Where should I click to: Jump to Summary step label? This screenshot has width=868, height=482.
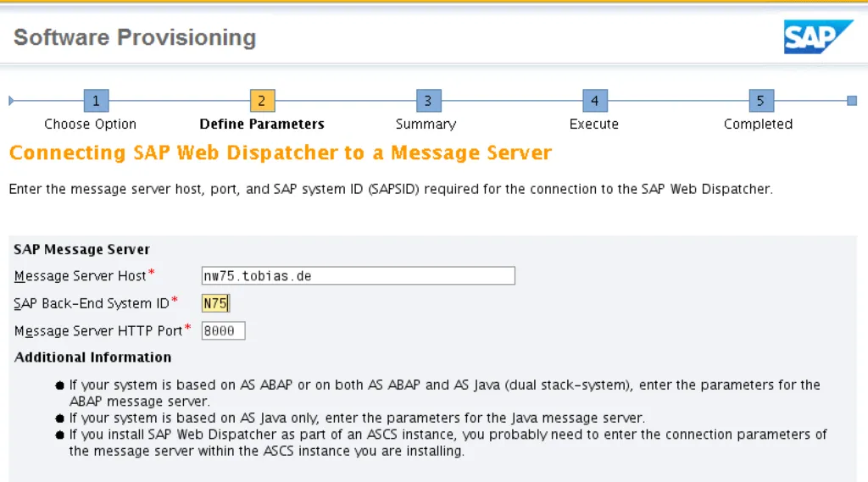[x=426, y=124]
